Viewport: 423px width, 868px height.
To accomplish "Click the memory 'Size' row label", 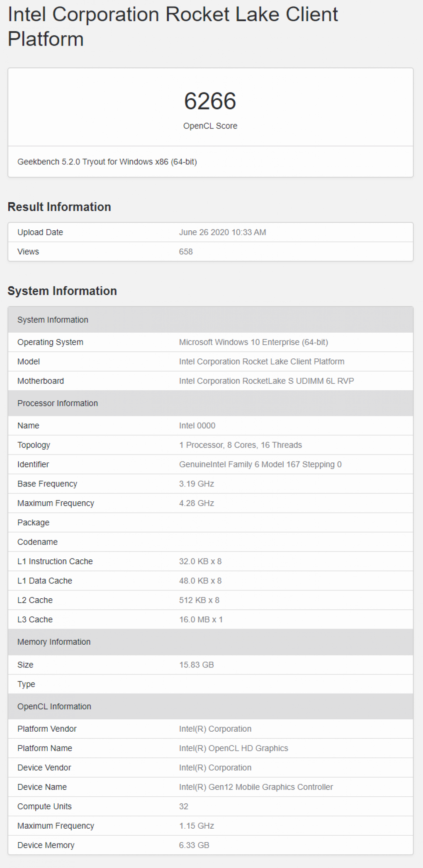I will [25, 665].
